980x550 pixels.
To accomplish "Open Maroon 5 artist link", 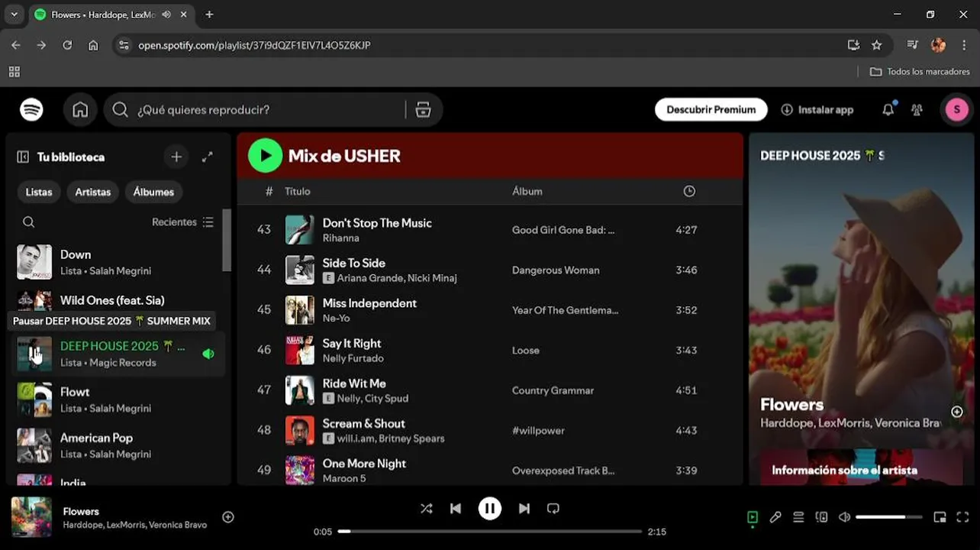I will [344, 478].
